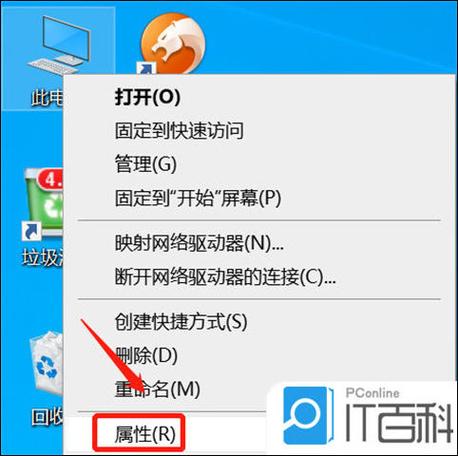
Task: Choose 删除(D) from the context menu
Action: click(x=146, y=356)
